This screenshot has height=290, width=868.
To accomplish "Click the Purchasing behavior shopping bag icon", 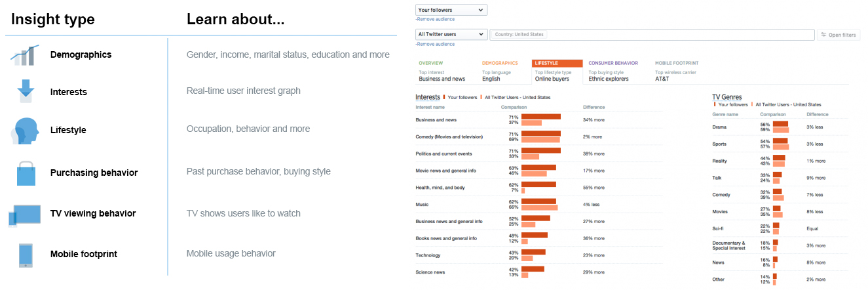I will point(26,173).
